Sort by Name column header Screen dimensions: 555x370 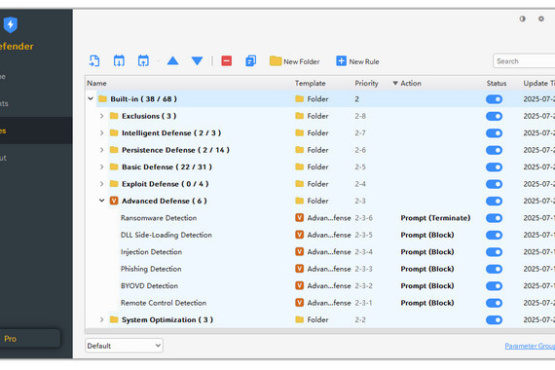pos(97,83)
